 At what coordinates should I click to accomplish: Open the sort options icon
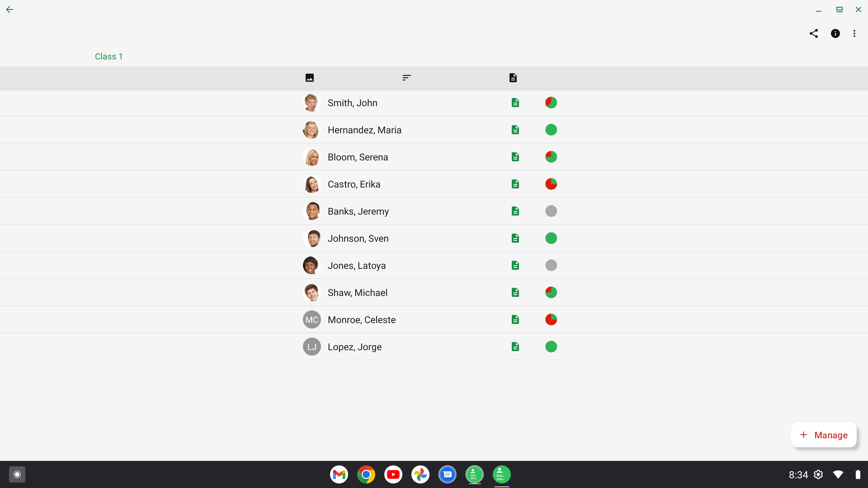point(407,78)
